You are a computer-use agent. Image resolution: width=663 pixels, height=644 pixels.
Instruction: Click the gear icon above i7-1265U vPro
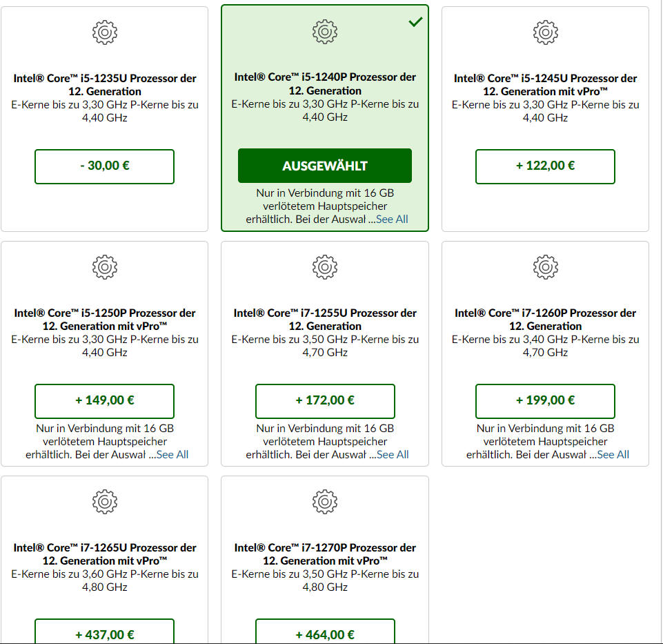coord(104,501)
